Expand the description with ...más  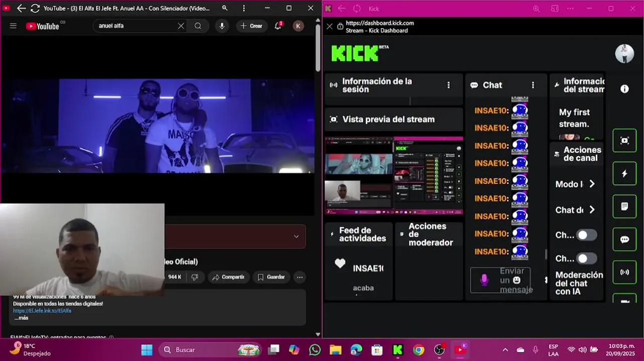(21, 318)
